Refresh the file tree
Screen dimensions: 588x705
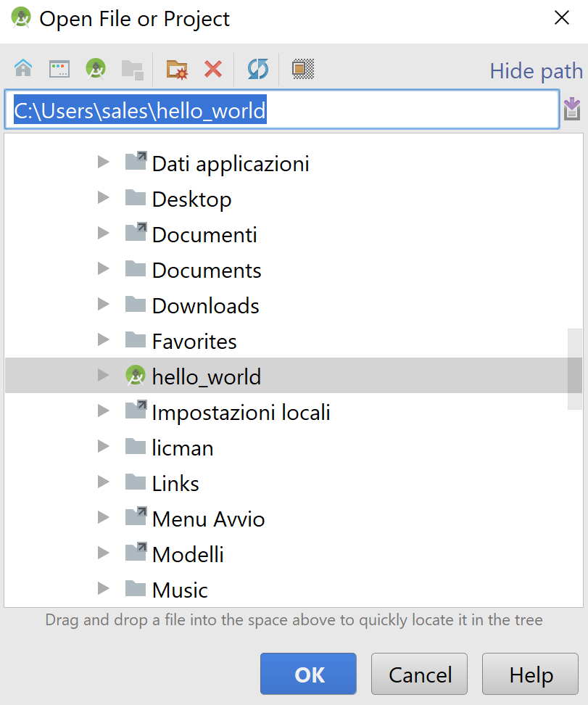(258, 69)
